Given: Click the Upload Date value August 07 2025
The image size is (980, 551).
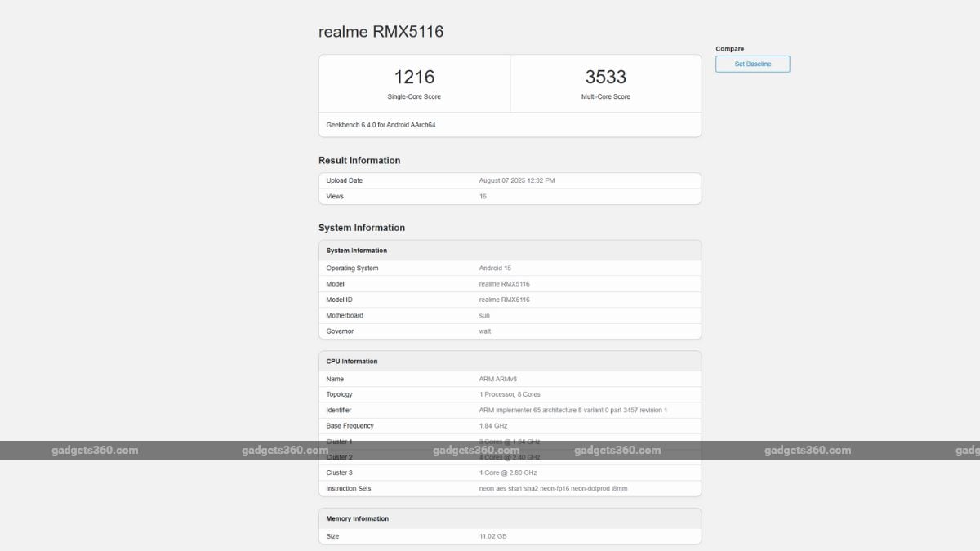Looking at the screenshot, I should 516,180.
